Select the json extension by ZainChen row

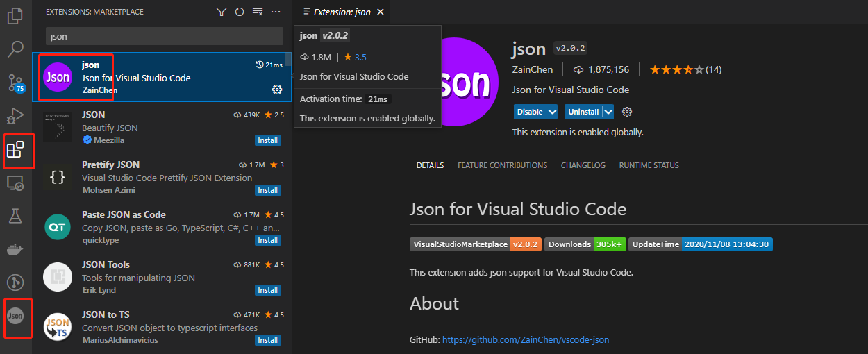pos(162,77)
